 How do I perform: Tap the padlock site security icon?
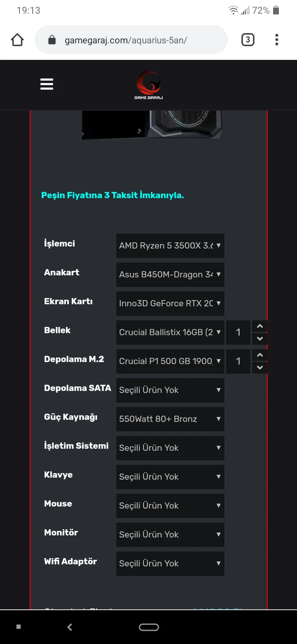point(52,40)
